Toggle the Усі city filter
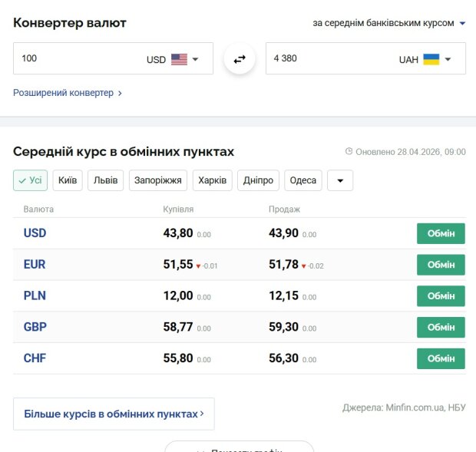Image resolution: width=476 pixels, height=452 pixels. pyautogui.click(x=30, y=180)
